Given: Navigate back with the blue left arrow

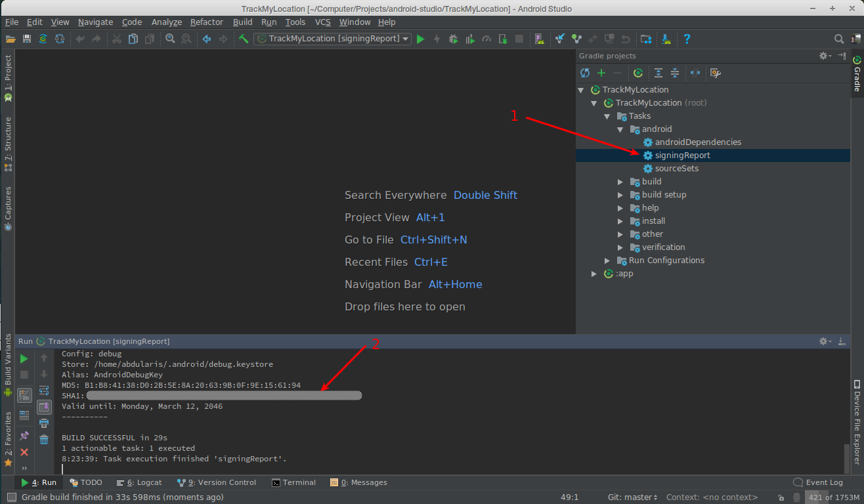Looking at the screenshot, I should pyautogui.click(x=206, y=39).
